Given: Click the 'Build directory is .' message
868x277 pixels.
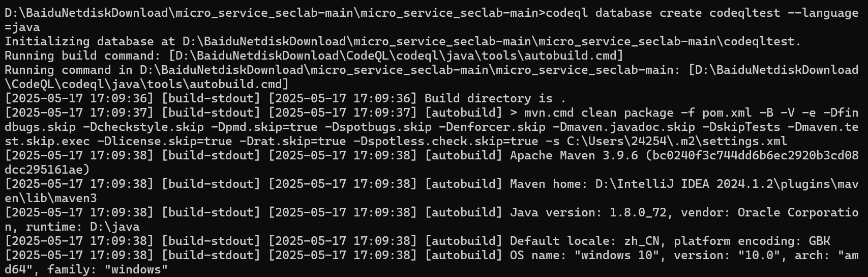Looking at the screenshot, I should pyautogui.click(x=495, y=98).
